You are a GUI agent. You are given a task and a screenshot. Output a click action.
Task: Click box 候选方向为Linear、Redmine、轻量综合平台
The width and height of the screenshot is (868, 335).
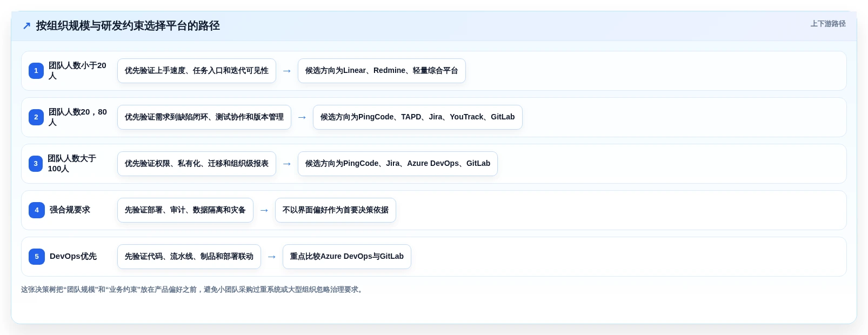click(x=382, y=71)
